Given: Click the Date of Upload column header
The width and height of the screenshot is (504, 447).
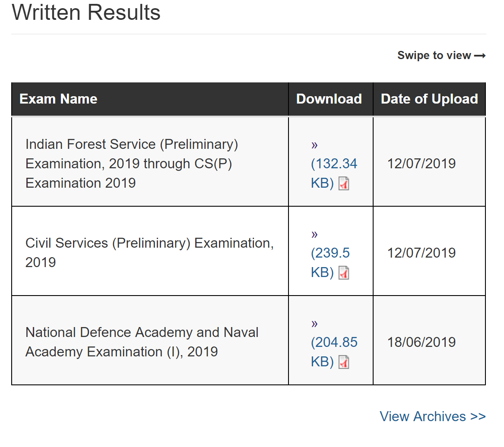Looking at the screenshot, I should pos(429,99).
